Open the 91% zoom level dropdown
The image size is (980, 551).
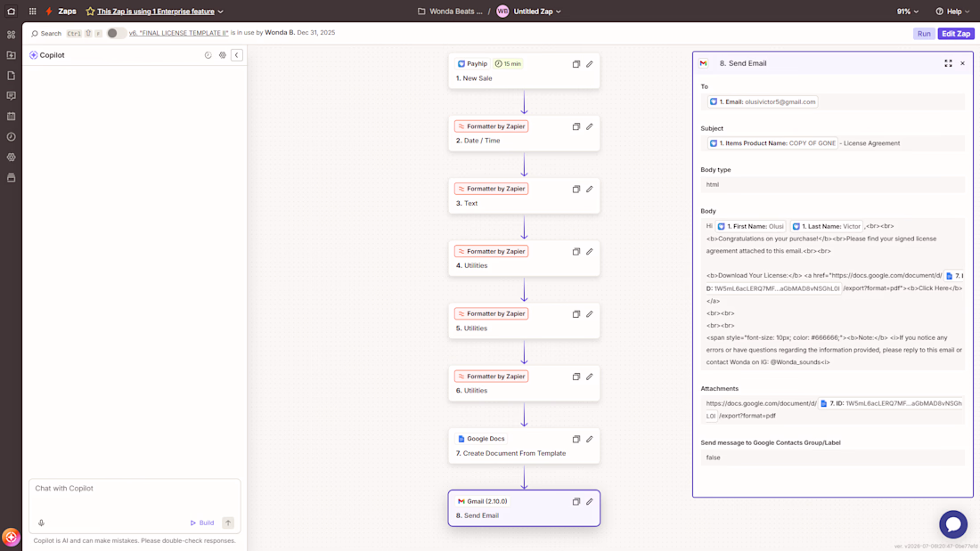[908, 12]
